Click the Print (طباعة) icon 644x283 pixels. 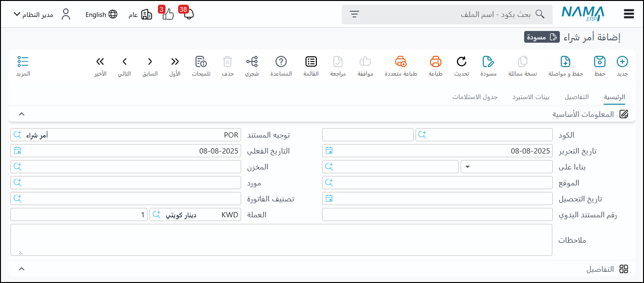click(435, 62)
